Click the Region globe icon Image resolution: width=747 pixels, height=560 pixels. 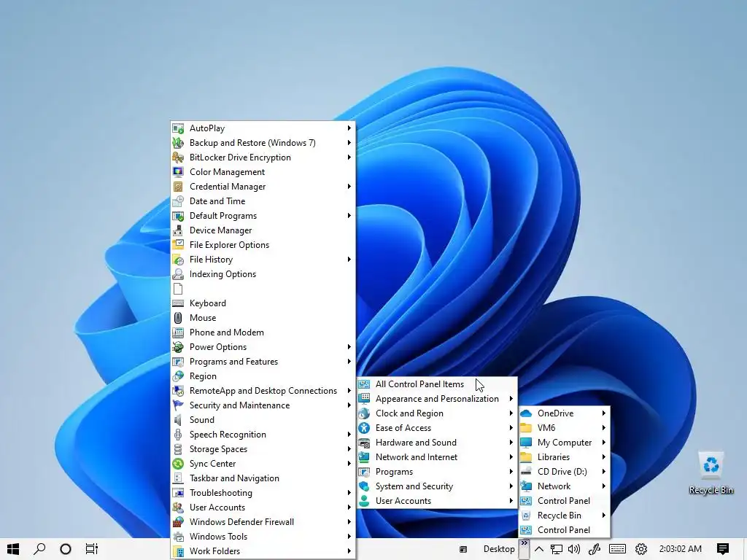(178, 376)
